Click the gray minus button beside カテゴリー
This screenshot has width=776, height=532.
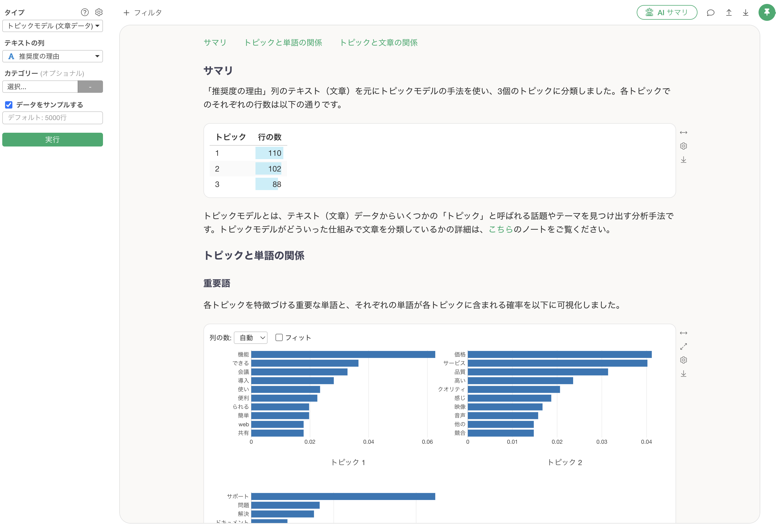coord(90,87)
